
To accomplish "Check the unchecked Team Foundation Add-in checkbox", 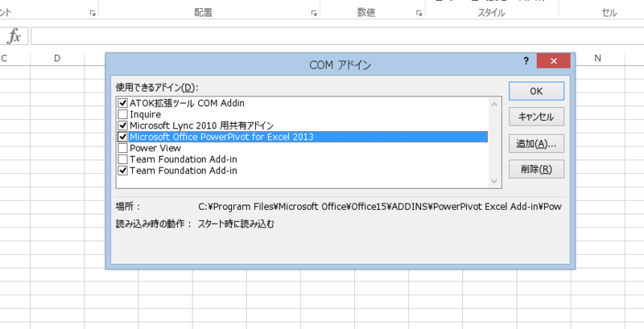I will coord(122,158).
